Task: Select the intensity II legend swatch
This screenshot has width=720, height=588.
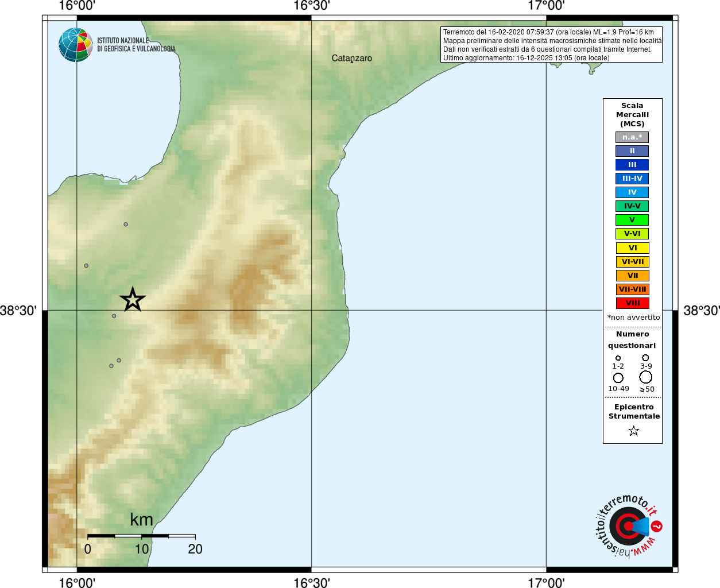Action: tap(632, 151)
